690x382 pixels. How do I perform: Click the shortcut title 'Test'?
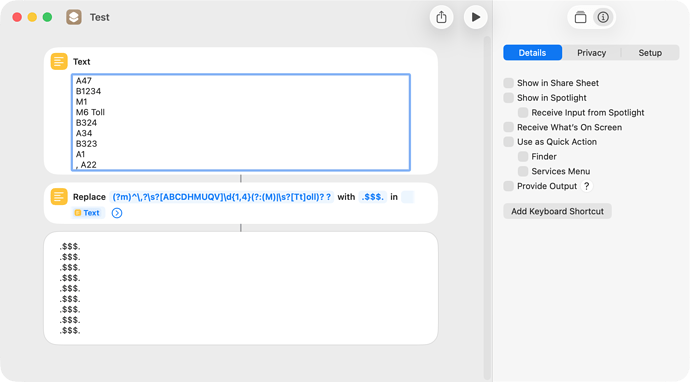[x=99, y=17]
